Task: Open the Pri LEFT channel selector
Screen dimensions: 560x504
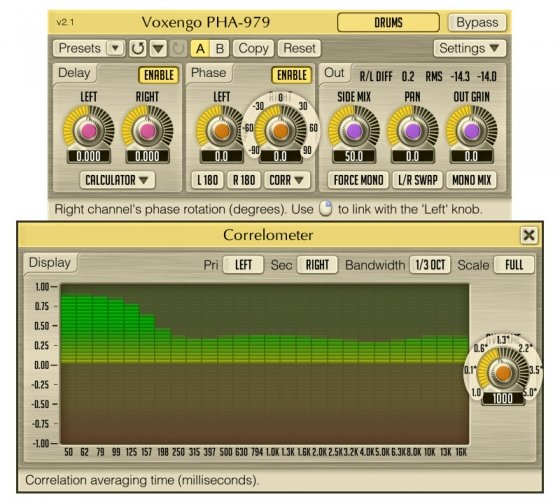Action: [243, 265]
